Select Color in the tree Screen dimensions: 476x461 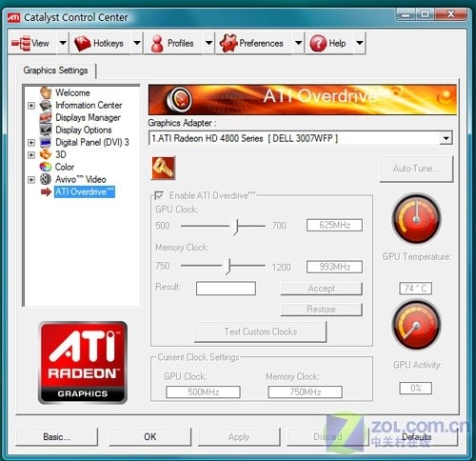[65, 167]
